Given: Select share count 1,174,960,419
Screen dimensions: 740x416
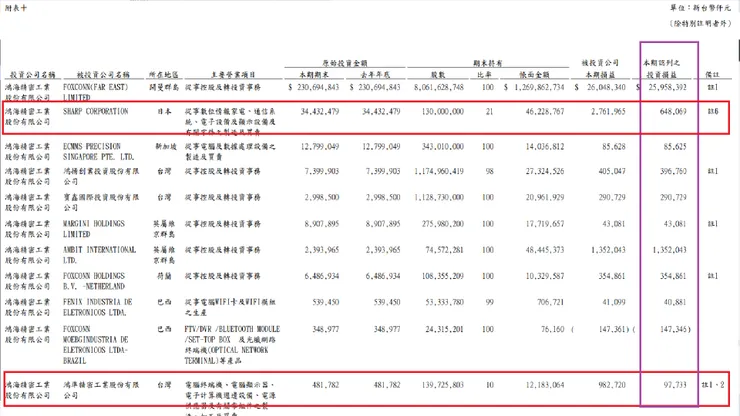Looking at the screenshot, I should 439,171.
